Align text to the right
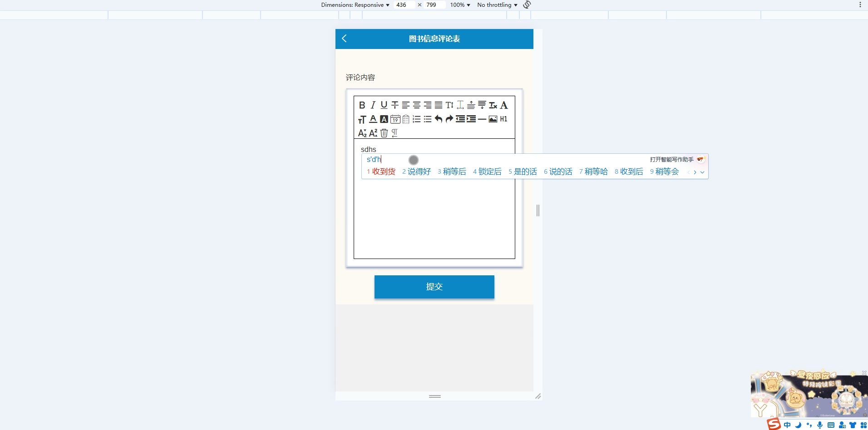The height and width of the screenshot is (430, 868). coord(427,105)
